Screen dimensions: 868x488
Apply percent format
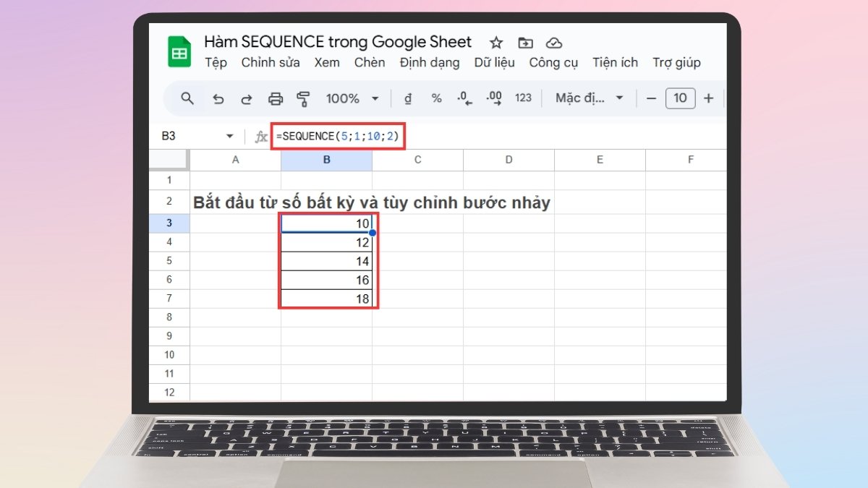(x=436, y=98)
